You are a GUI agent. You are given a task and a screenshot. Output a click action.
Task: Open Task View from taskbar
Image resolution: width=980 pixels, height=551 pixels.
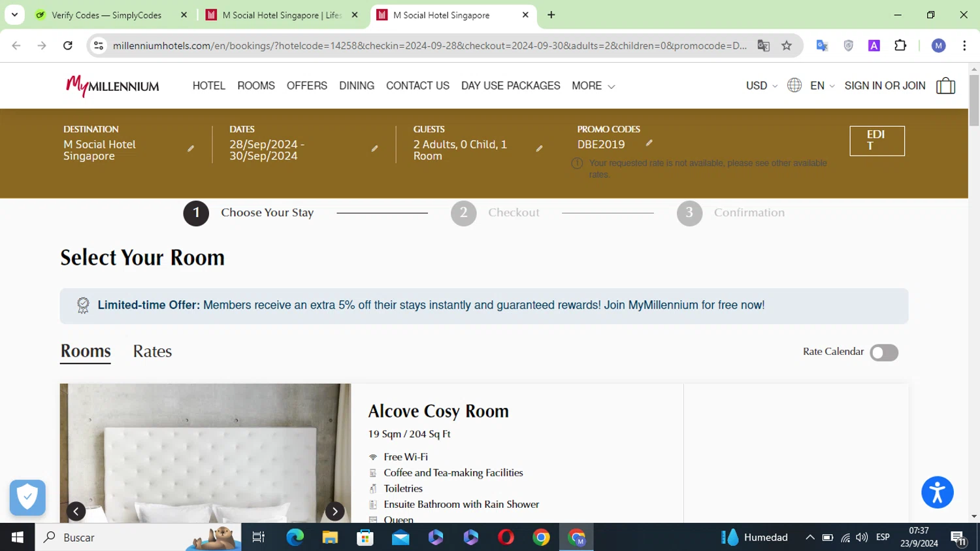[259, 537]
